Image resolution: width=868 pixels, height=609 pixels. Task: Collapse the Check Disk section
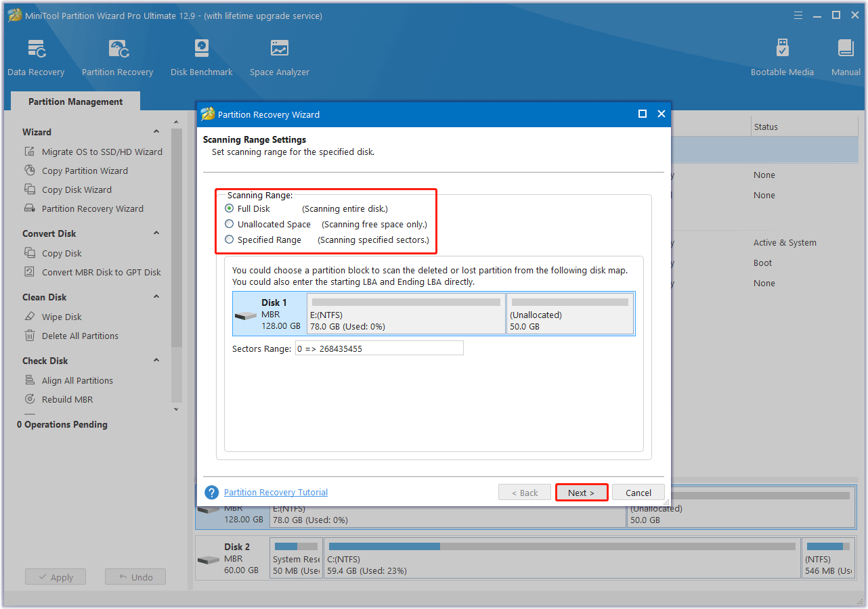pos(156,360)
